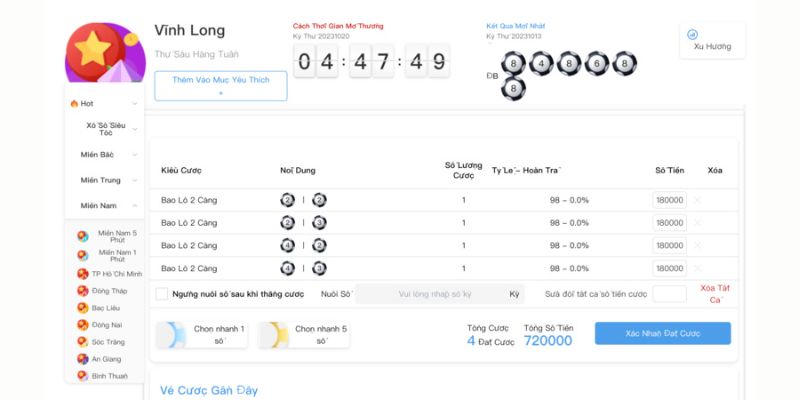Remove the last Bao Lô 2 Càng bet row
Image resolution: width=800 pixels, height=400 pixels.
click(x=697, y=268)
